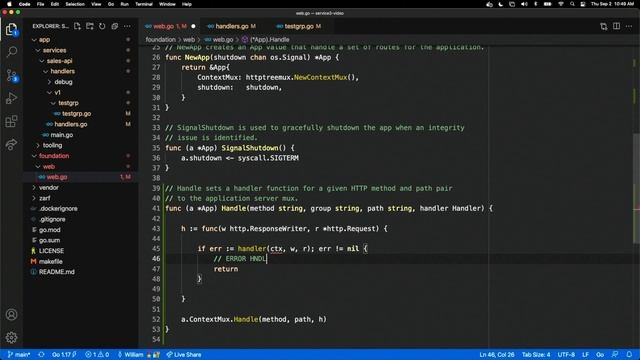Close unsaved web.go tab dot

click(193, 27)
